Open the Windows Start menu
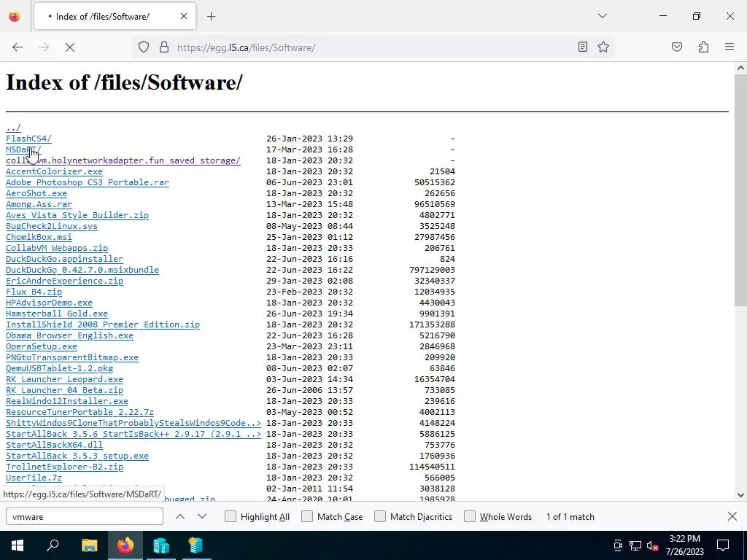The width and height of the screenshot is (747, 560). (18, 545)
